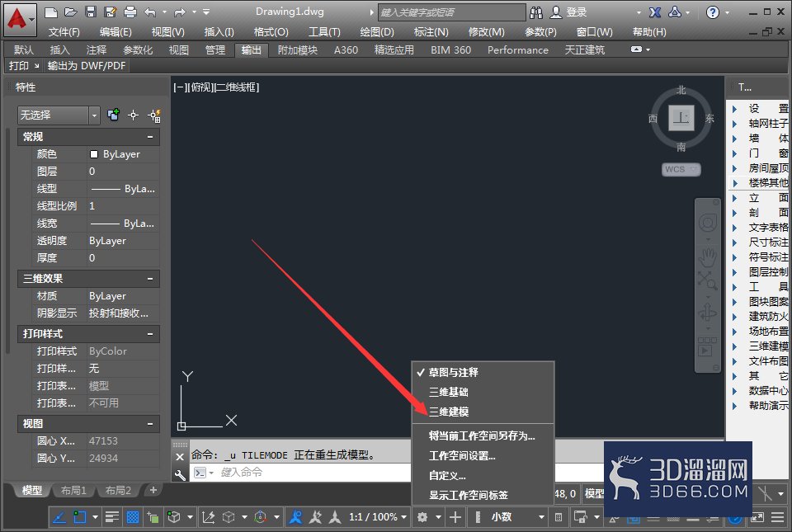The image size is (792, 532).
Task: Click the keyword search input field
Action: pyautogui.click(x=451, y=12)
